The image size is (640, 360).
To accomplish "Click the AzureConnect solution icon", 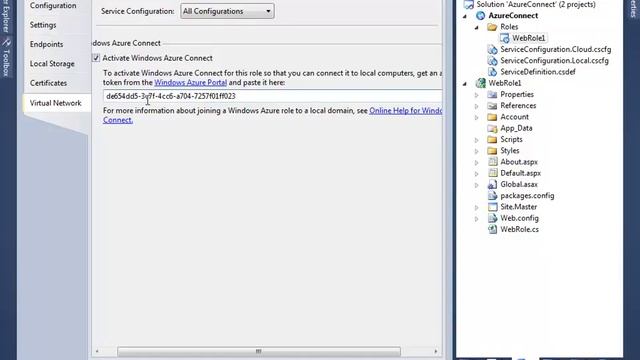I will coord(469,4).
